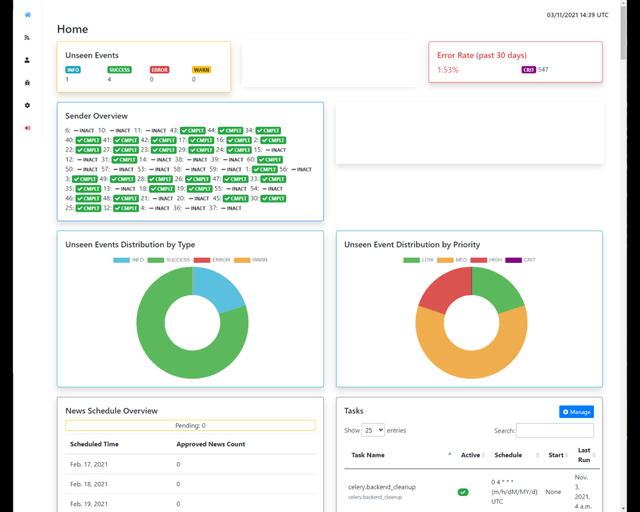The height and width of the screenshot is (512, 640).
Task: Click the CMPLT badge for sender 43
Action: tap(194, 130)
